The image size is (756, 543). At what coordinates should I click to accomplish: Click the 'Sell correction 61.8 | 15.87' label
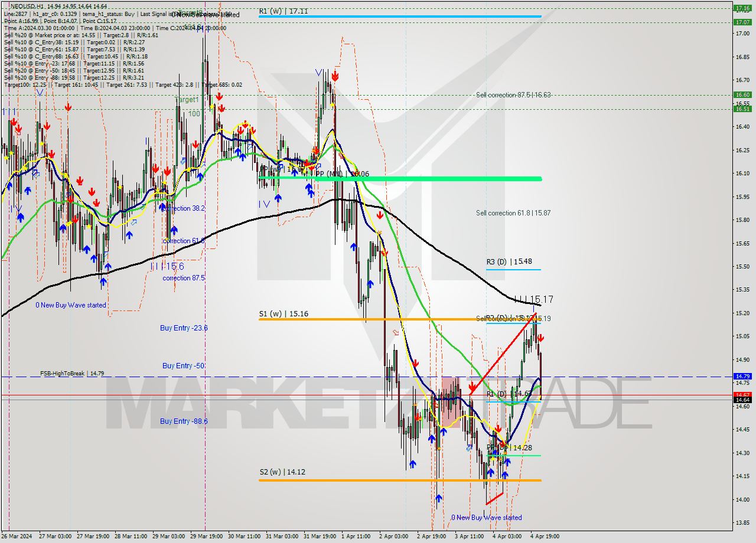(x=513, y=213)
